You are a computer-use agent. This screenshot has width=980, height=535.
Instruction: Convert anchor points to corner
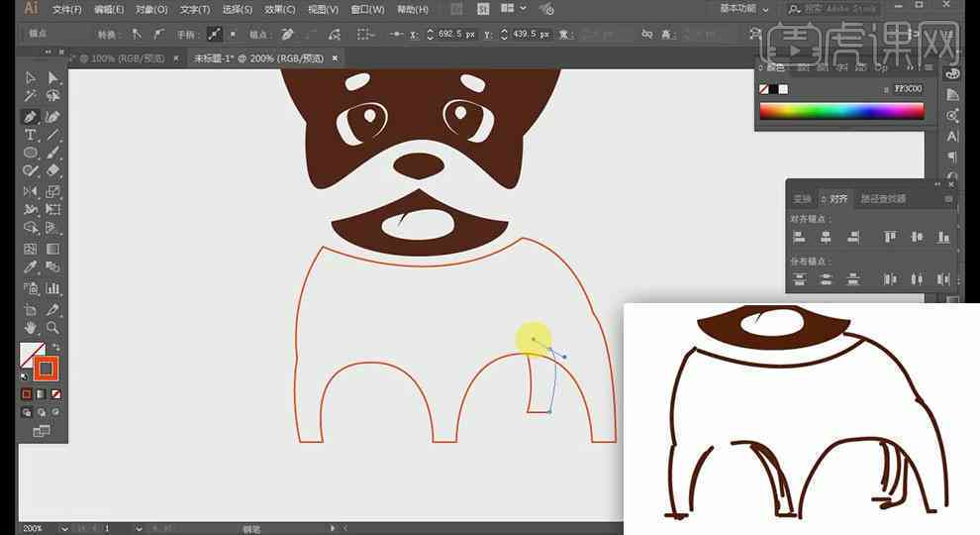pyautogui.click(x=137, y=34)
